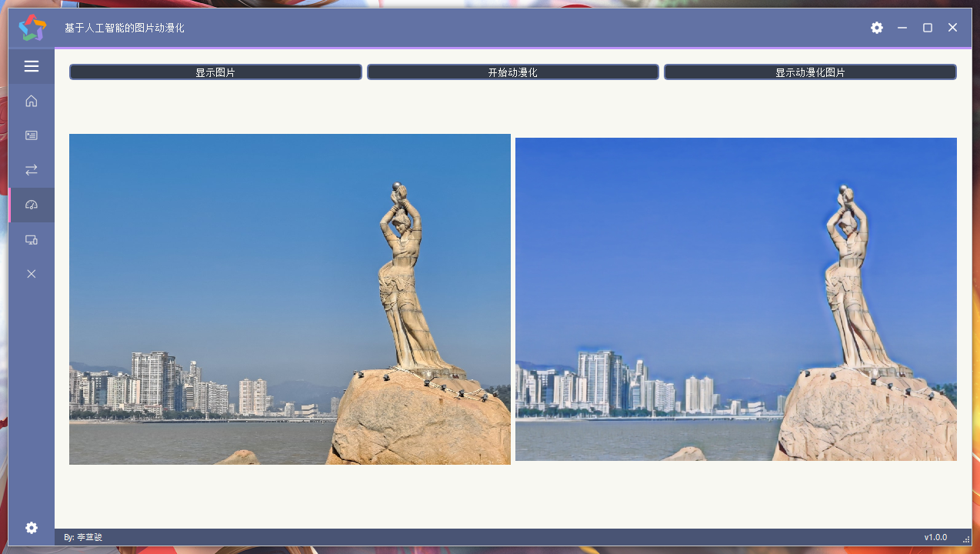The image size is (980, 554).
Task: Click the X icon in sidebar
Action: click(32, 274)
